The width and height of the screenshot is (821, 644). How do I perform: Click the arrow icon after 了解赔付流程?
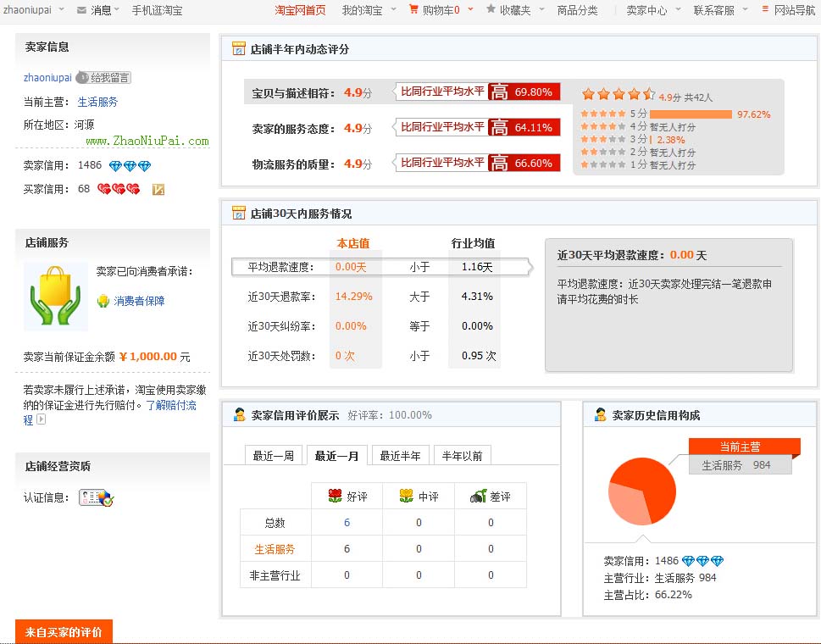click(42, 419)
